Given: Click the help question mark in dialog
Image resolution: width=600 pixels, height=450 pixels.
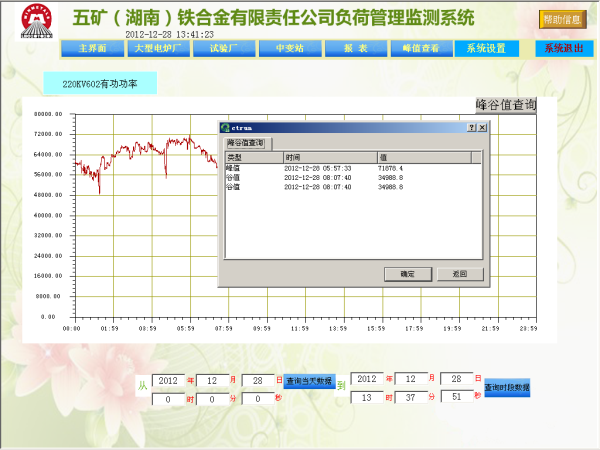Looking at the screenshot, I should tap(471, 128).
